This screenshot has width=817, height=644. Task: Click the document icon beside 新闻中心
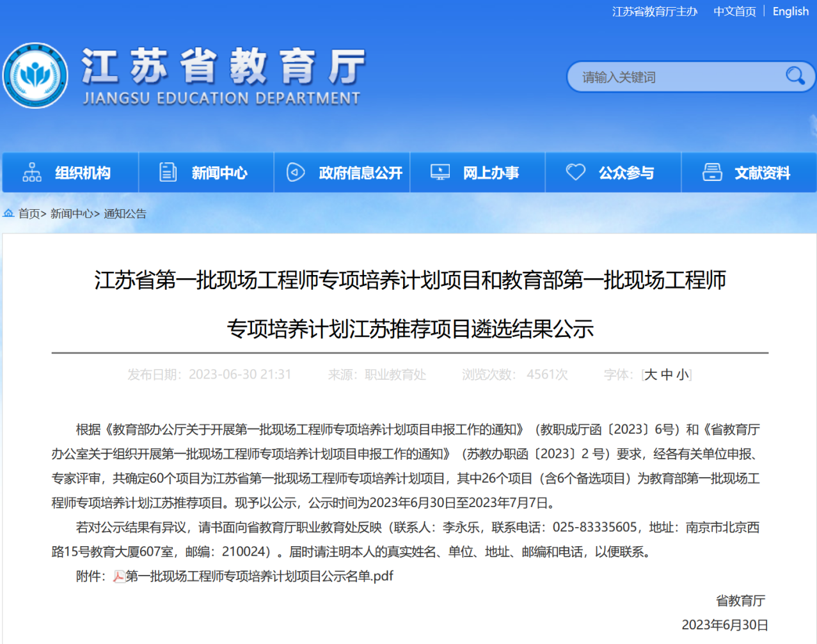point(168,172)
